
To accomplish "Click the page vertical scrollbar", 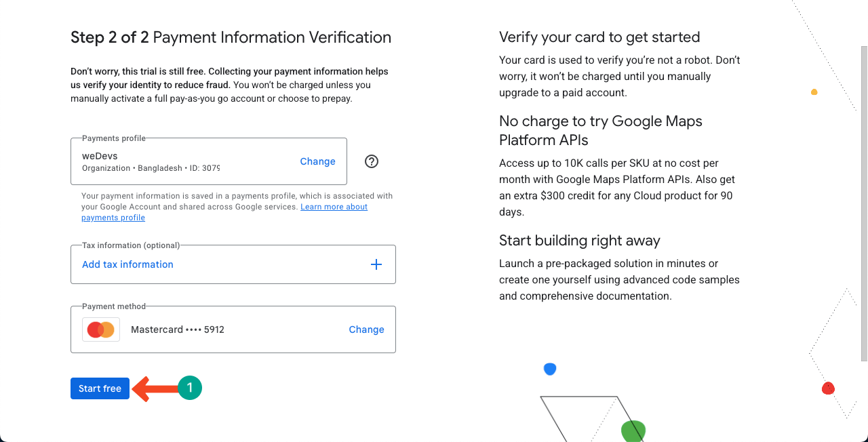I will tap(863, 203).
